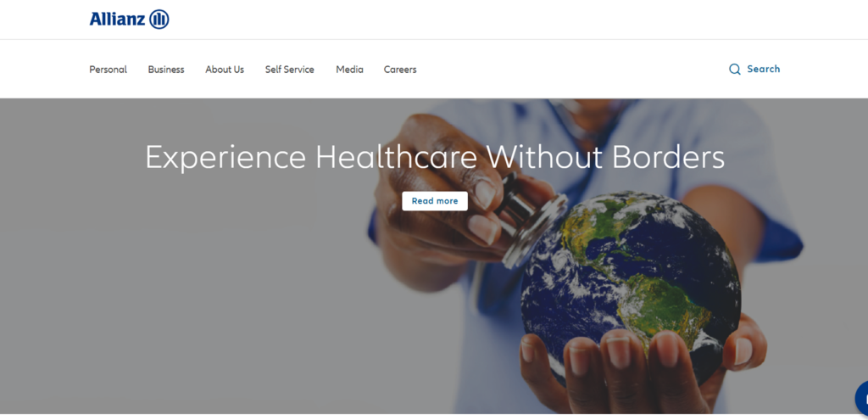Click the Search text label
Image resolution: width=868 pixels, height=420 pixels.
click(764, 69)
